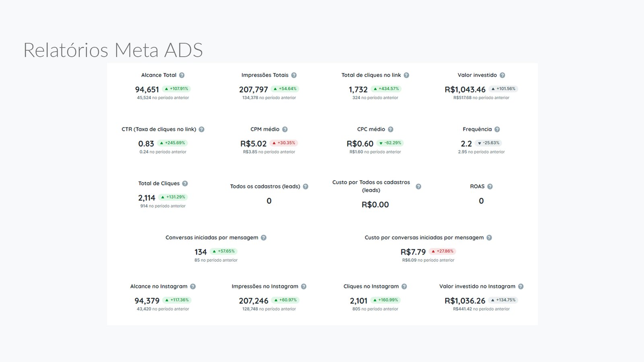Open the CPM médio help icon
The height and width of the screenshot is (362, 644).
tap(285, 130)
